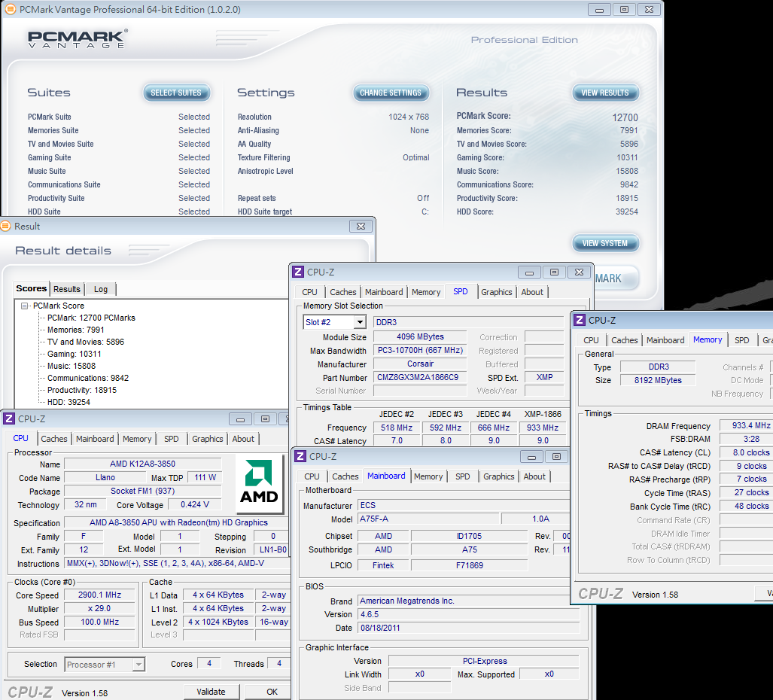This screenshot has height=700, width=773.
Task: Click the DRAM Frequency value 933.4 MHz
Action: pyautogui.click(x=746, y=425)
